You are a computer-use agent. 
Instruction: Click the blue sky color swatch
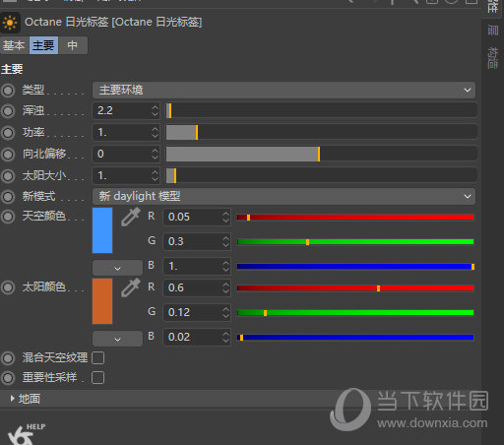coord(102,230)
